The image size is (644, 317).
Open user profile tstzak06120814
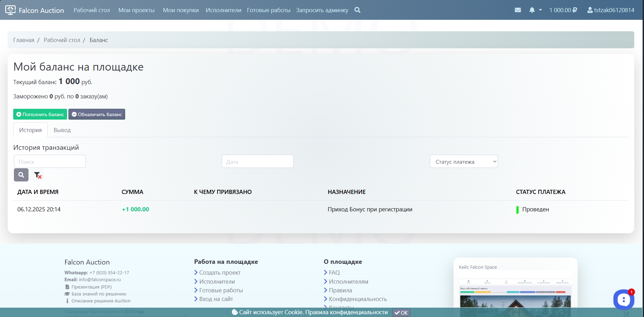point(611,10)
